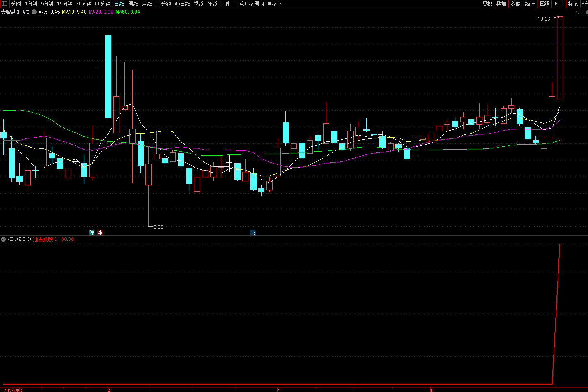
Task: Click the latest tall red candlestick near 10.53
Action: point(560,58)
